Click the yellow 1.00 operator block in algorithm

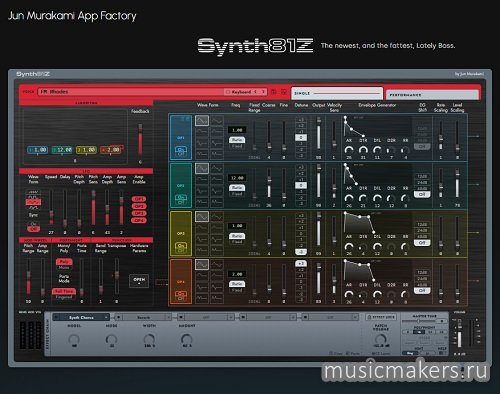87,150
